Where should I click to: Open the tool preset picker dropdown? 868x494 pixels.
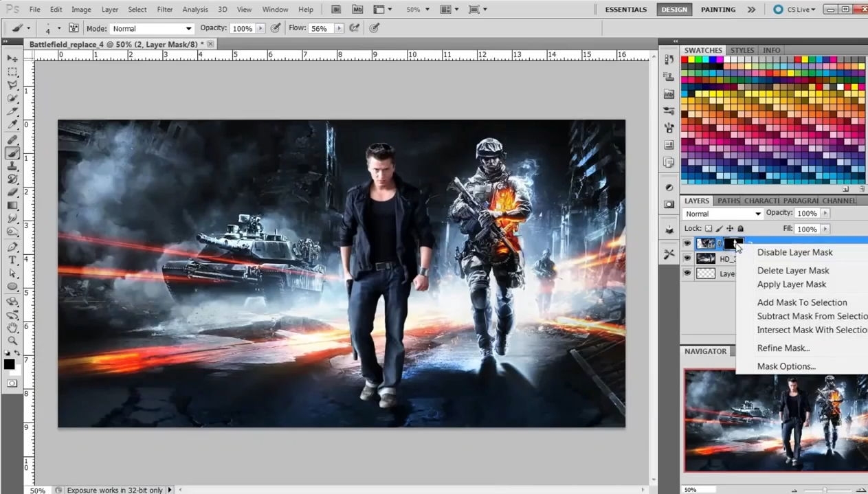click(x=28, y=28)
